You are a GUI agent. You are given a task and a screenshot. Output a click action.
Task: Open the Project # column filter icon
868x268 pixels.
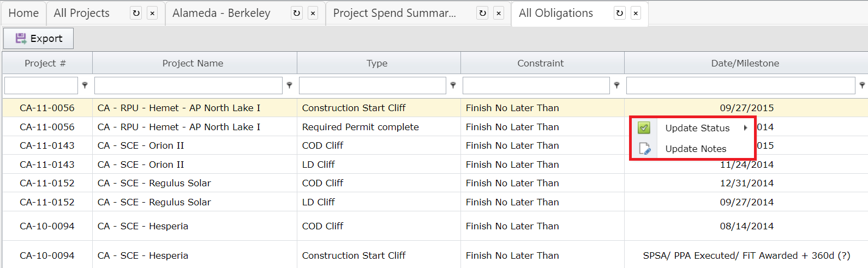(x=85, y=85)
